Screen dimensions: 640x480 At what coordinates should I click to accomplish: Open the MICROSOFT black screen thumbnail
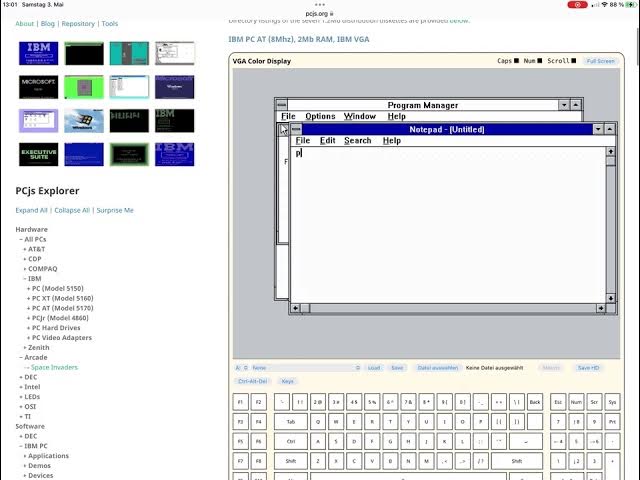pos(38,87)
